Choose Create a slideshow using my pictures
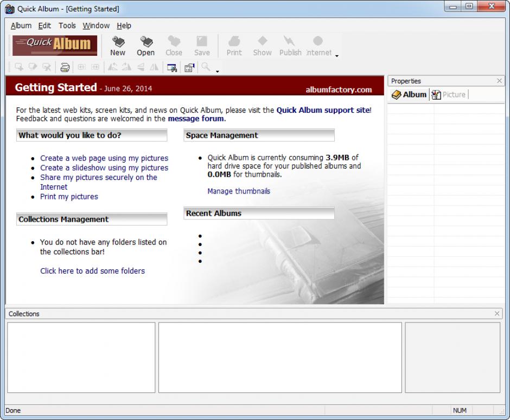 pyautogui.click(x=104, y=167)
